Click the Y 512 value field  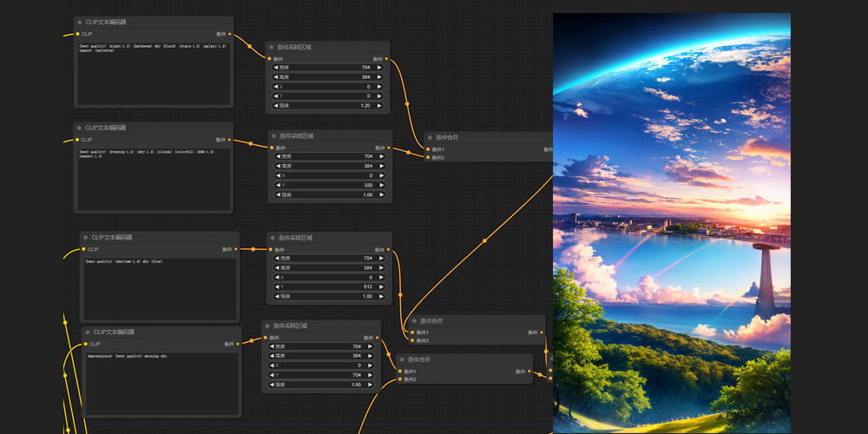pos(329,286)
